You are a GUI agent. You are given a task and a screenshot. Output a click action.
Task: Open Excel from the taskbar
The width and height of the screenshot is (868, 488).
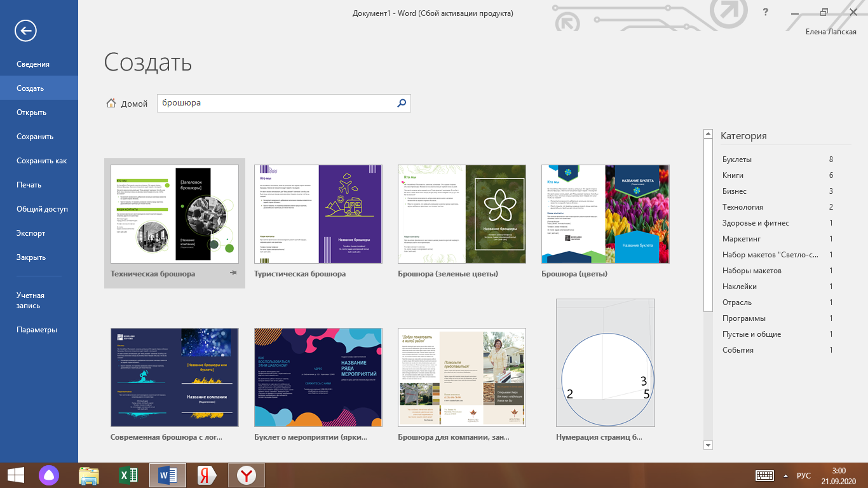point(128,475)
